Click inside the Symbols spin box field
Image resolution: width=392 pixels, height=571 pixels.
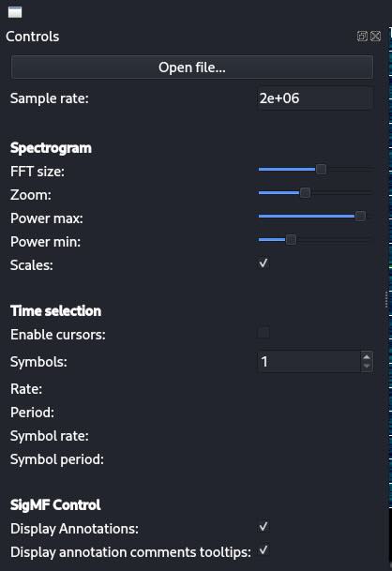tap(309, 361)
